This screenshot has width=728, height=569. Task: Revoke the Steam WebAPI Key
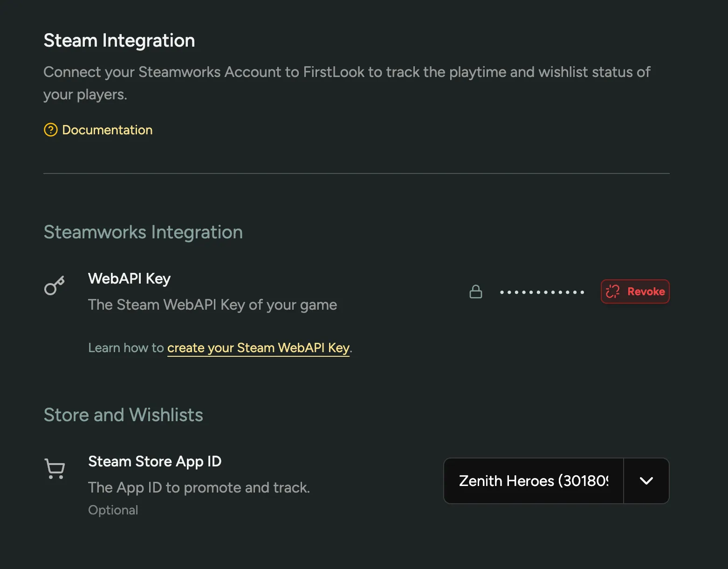click(x=635, y=291)
